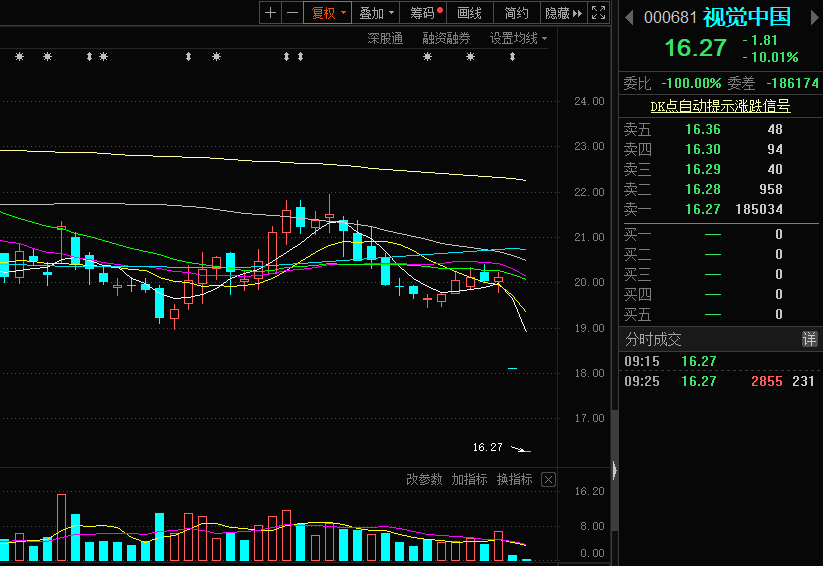Open the fullscreen expand icon

tap(598, 13)
